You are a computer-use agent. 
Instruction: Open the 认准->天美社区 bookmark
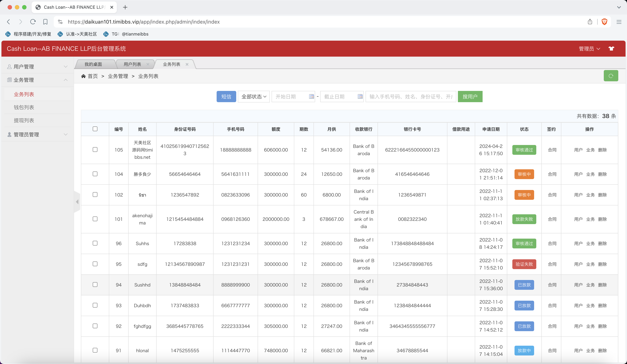coord(77,34)
